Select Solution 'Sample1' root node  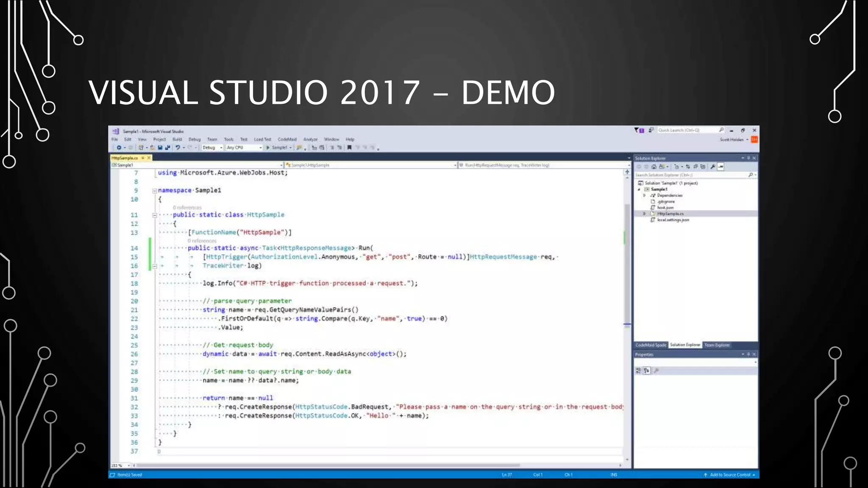[671, 183]
